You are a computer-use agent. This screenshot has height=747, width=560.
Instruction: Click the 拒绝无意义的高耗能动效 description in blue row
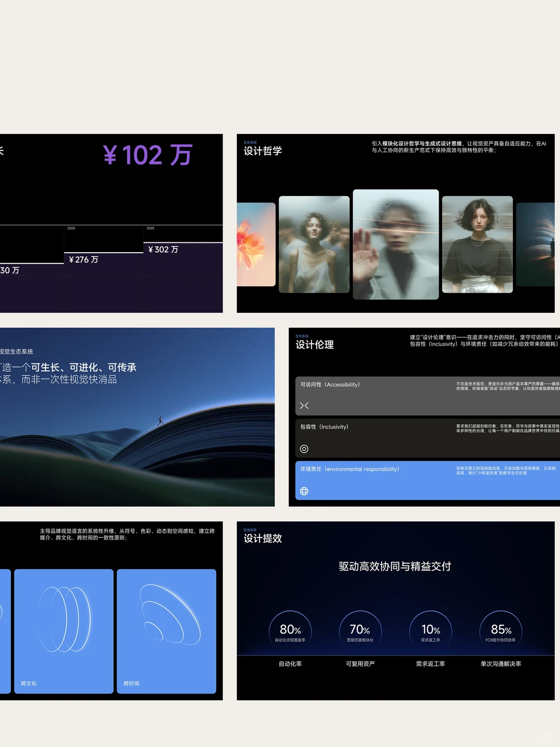[507, 471]
